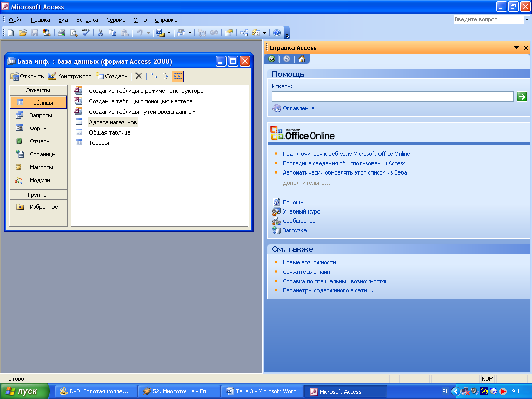Click the New database toolbar icon

(x=10, y=33)
